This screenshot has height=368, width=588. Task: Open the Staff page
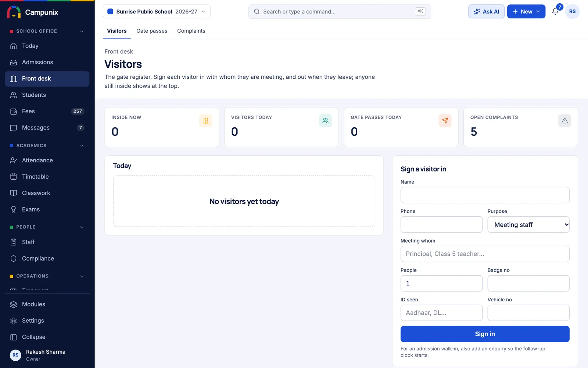tap(47, 242)
